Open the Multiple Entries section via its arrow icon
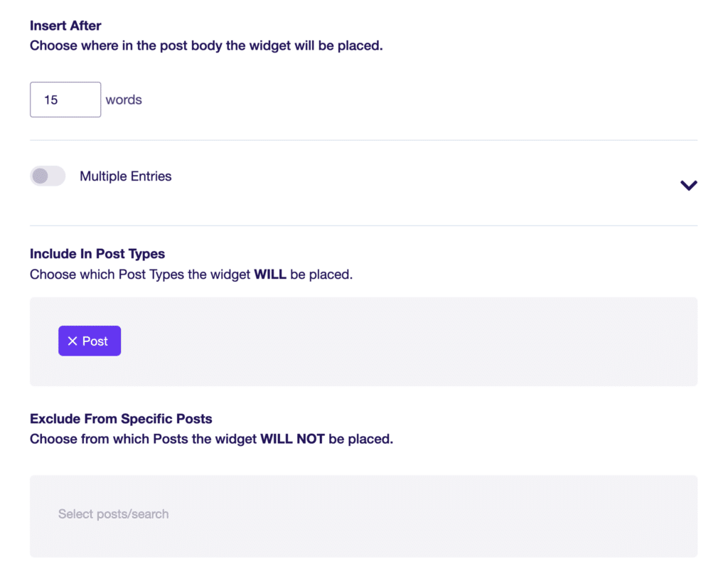The width and height of the screenshot is (728, 586). pyautogui.click(x=688, y=185)
